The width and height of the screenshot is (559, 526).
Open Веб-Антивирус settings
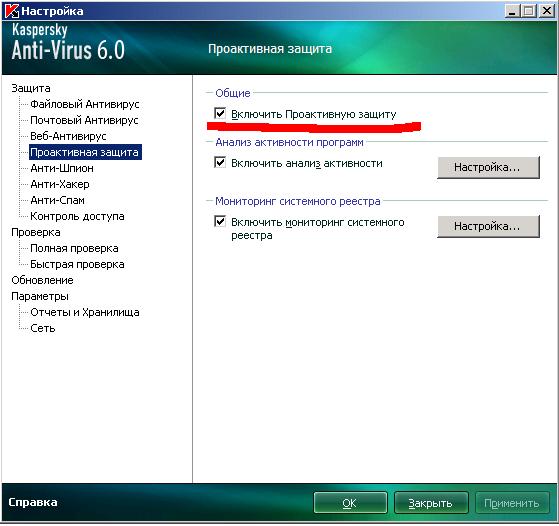pyautogui.click(x=68, y=136)
